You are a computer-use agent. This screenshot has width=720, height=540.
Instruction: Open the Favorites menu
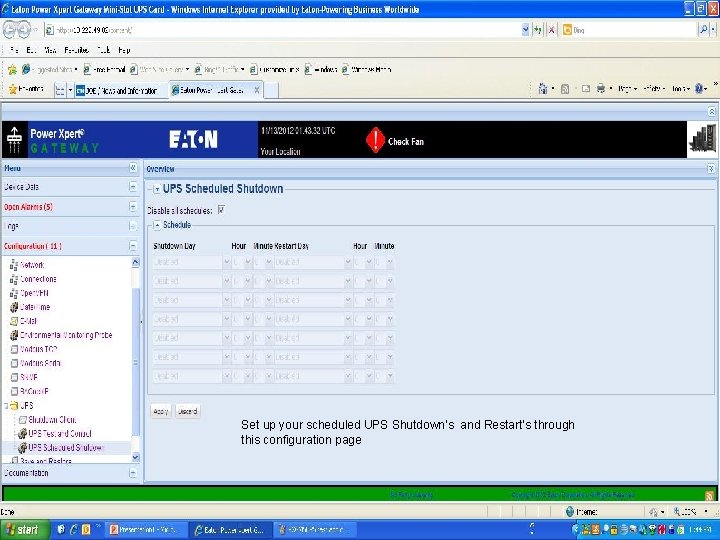77,50
